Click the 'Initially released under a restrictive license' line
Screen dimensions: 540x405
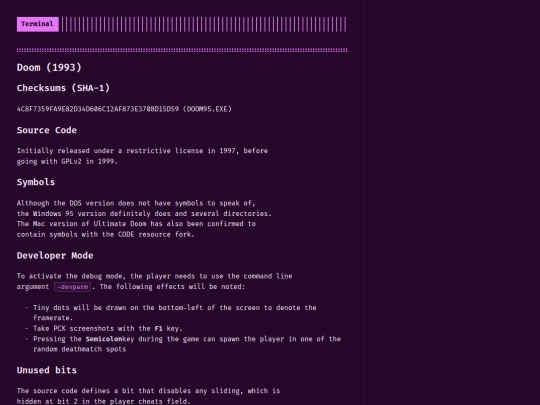pyautogui.click(x=142, y=151)
